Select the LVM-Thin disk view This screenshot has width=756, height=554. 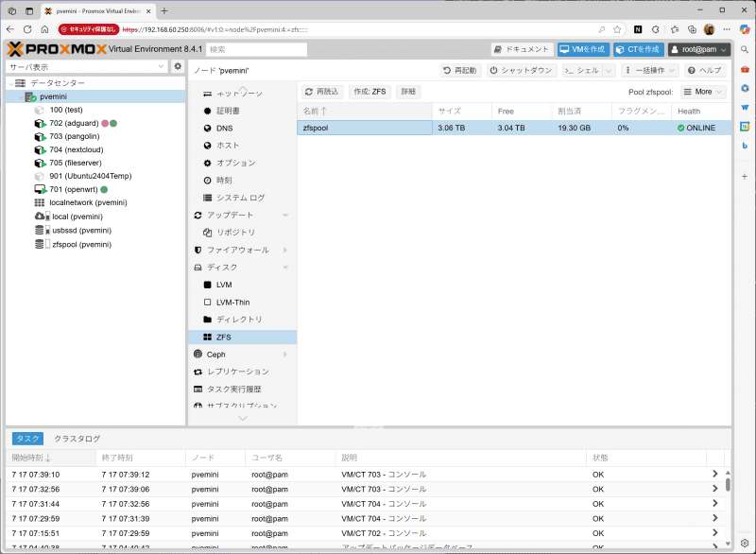(232, 303)
